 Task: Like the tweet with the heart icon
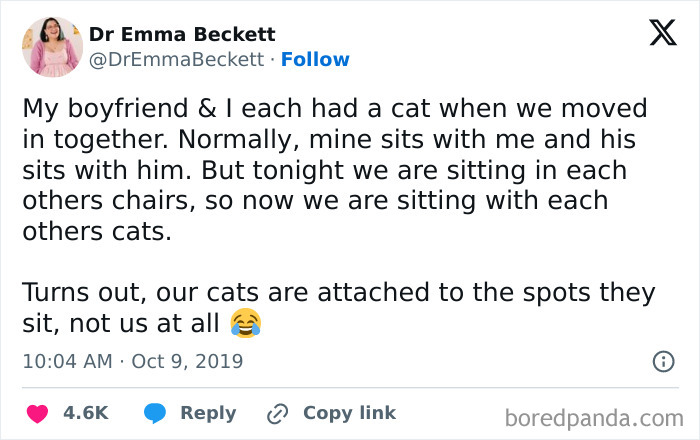coord(36,413)
